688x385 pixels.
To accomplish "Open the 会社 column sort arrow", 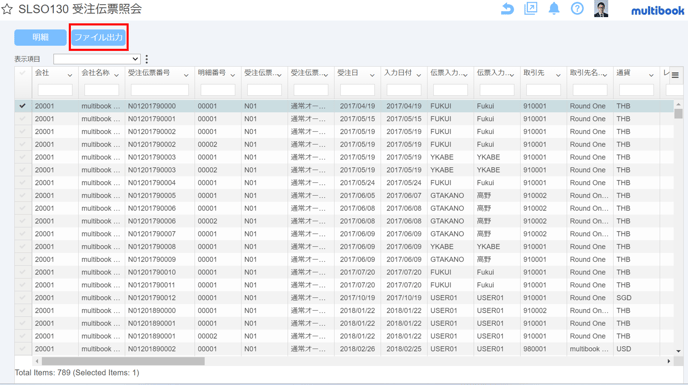I will point(70,75).
